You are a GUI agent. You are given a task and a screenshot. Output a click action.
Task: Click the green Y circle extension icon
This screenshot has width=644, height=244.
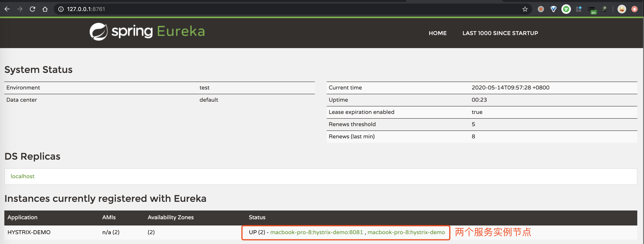tap(566, 9)
